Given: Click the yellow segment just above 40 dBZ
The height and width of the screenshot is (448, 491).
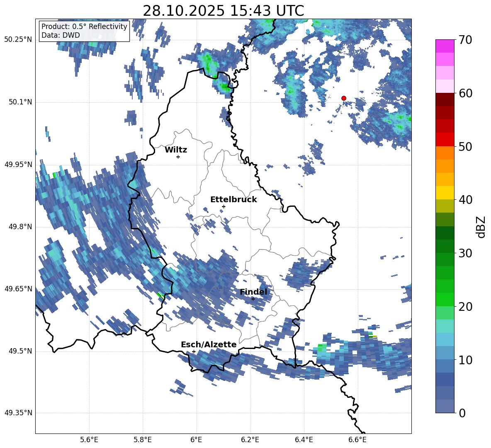Looking at the screenshot, I should [x=445, y=193].
